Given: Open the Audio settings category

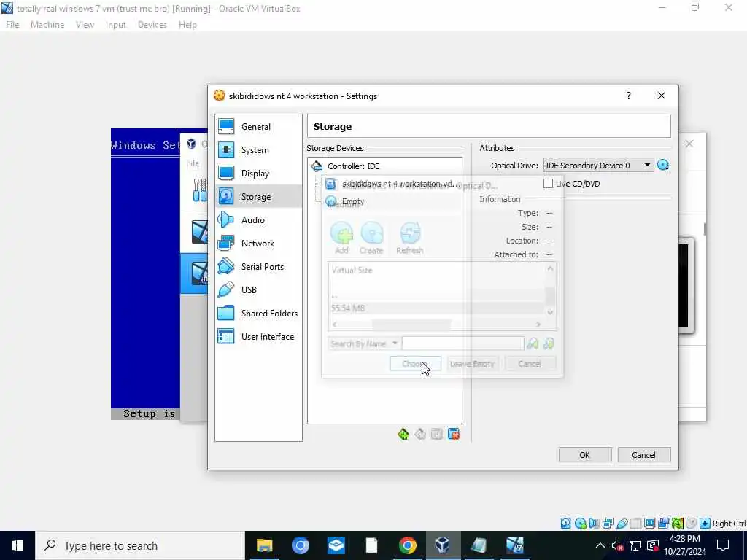Looking at the screenshot, I should tap(258, 220).
